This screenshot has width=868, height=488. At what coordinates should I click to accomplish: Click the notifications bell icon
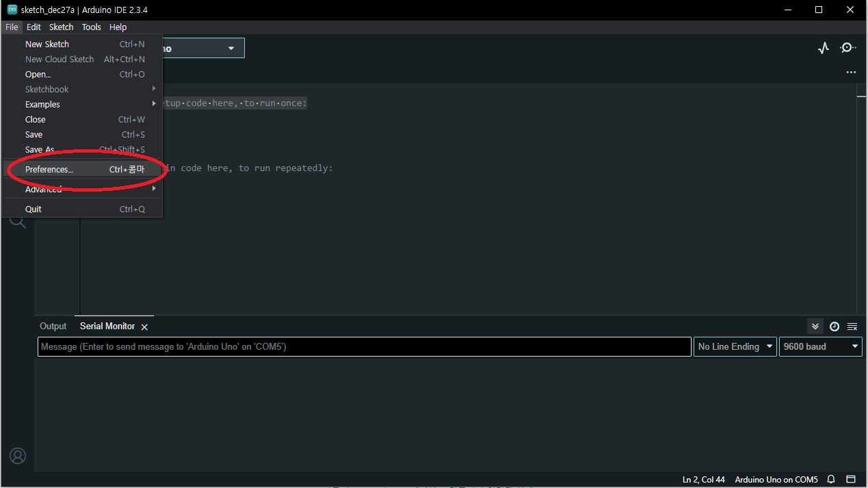831,479
